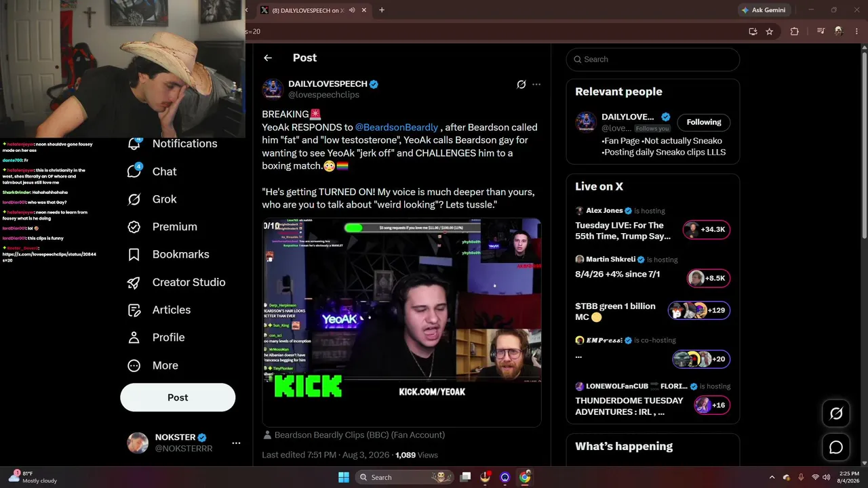The image size is (868, 488).
Task: Open the volume icon in system tray
Action: click(827, 477)
